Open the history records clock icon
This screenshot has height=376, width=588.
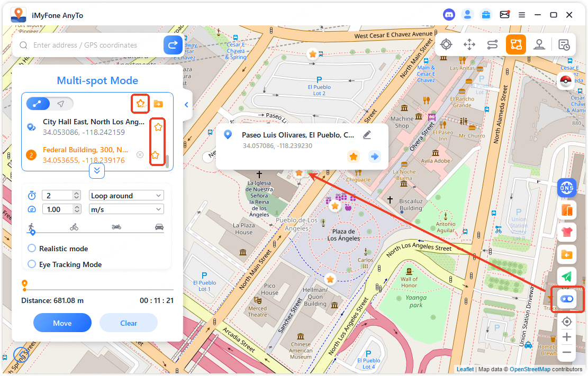pos(564,45)
